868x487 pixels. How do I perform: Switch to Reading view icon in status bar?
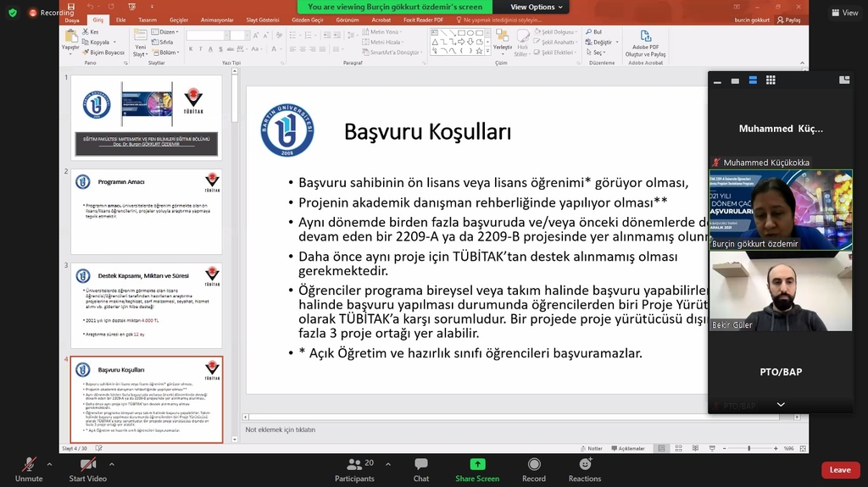pyautogui.click(x=695, y=448)
